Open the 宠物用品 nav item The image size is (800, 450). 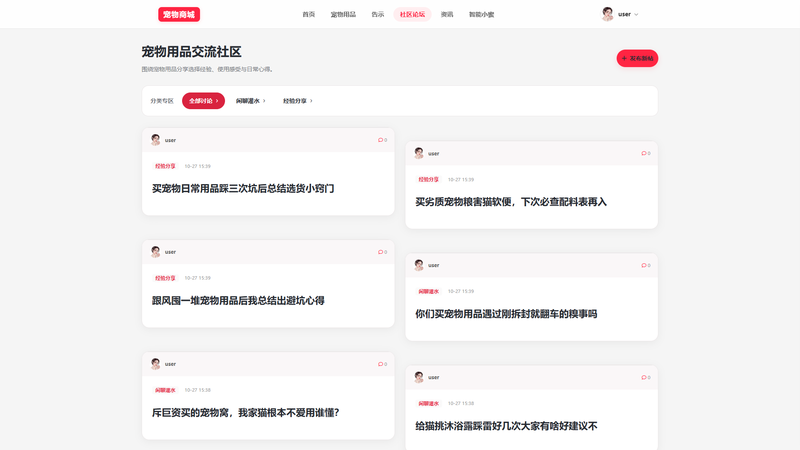pyautogui.click(x=343, y=14)
